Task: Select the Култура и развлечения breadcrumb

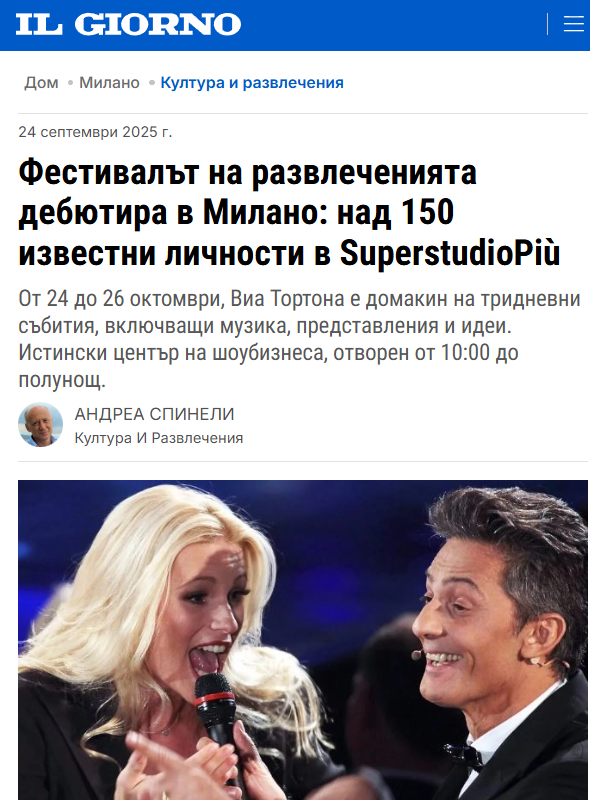Action: pos(252,82)
